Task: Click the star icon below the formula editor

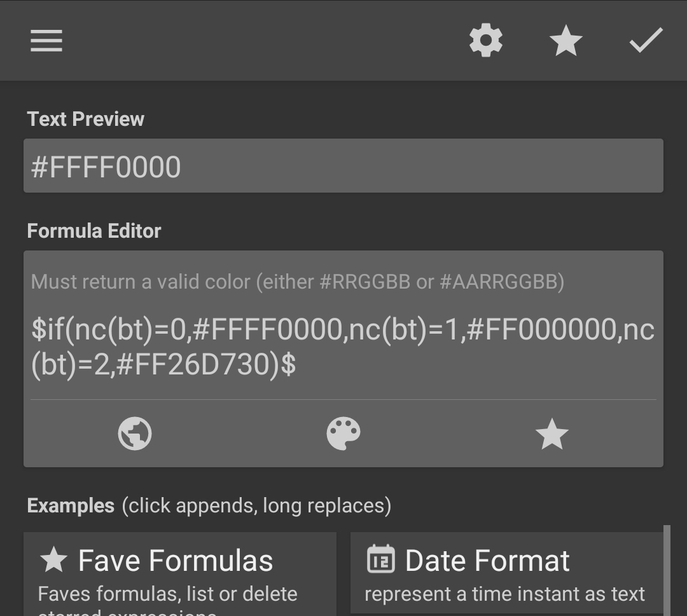Action: pos(552,434)
